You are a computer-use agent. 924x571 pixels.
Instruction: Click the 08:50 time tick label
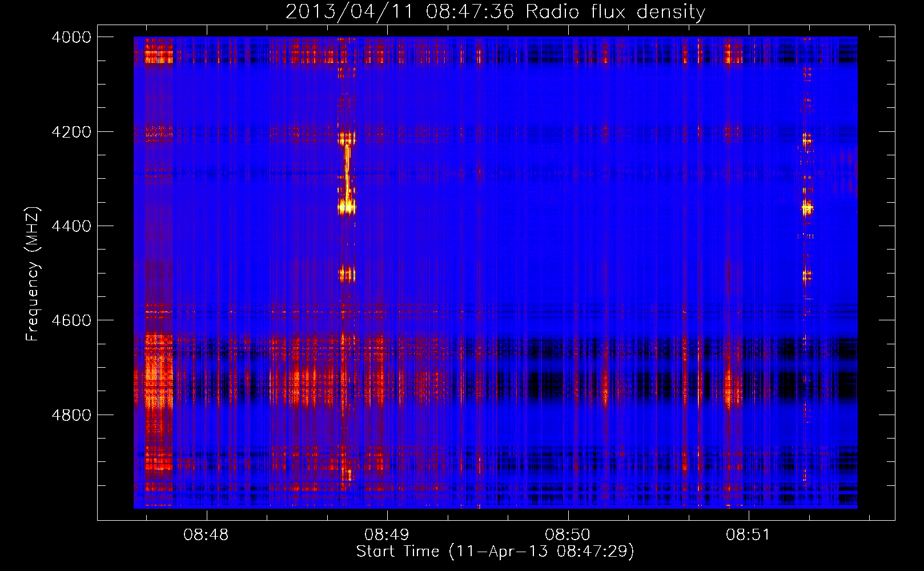(x=568, y=535)
